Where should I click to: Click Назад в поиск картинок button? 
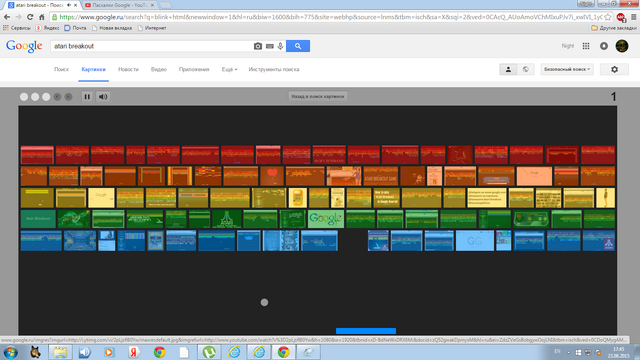click(318, 96)
